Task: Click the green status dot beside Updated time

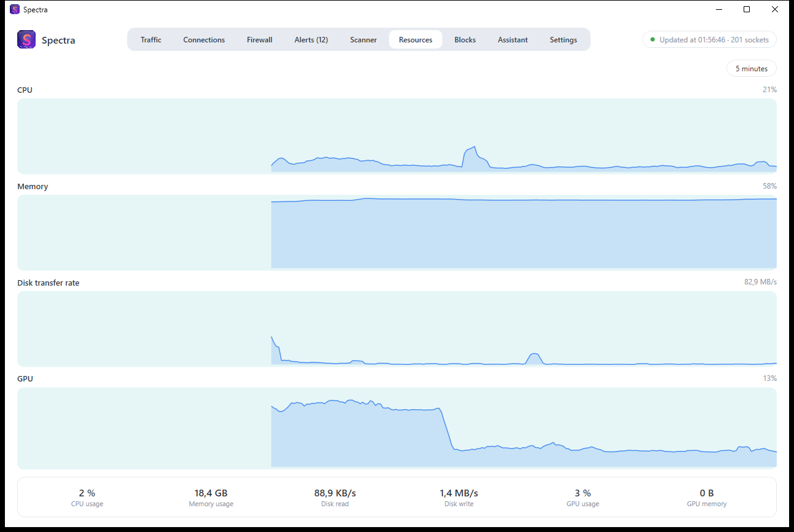Action: click(x=653, y=39)
